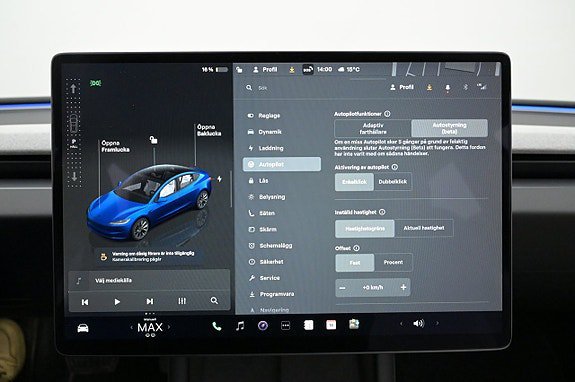Select Adaptiv farthållare autopilot mode
575x382 pixels.
(373, 128)
